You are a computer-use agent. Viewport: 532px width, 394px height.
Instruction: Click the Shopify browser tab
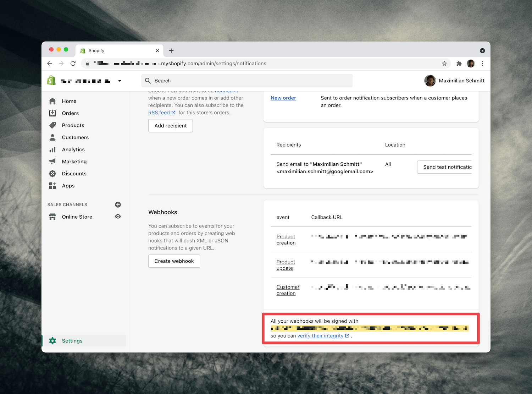(x=119, y=50)
